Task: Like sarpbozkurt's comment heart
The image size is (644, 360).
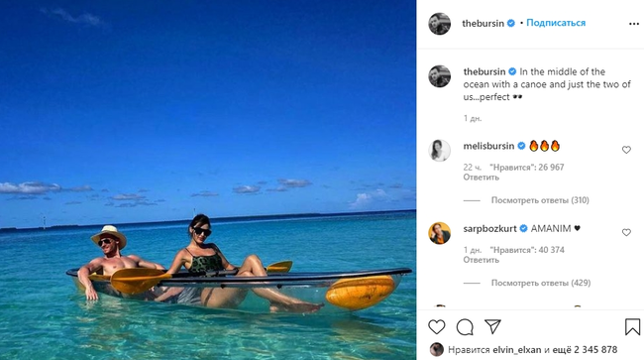Action: (x=626, y=233)
